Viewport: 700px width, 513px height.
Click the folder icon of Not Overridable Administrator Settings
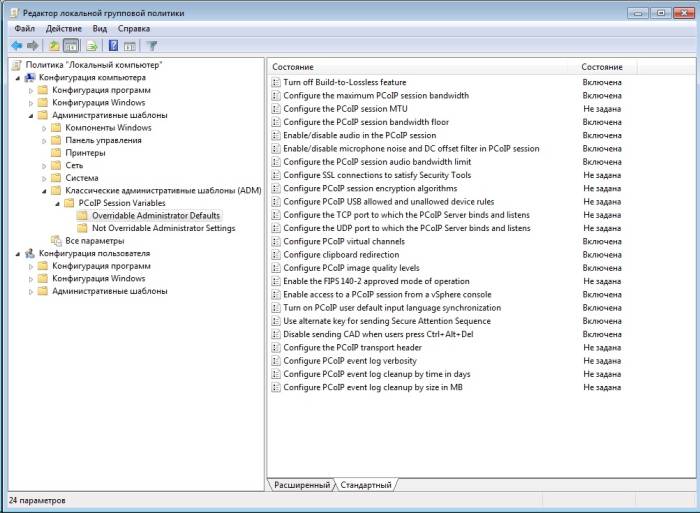[x=82, y=228]
